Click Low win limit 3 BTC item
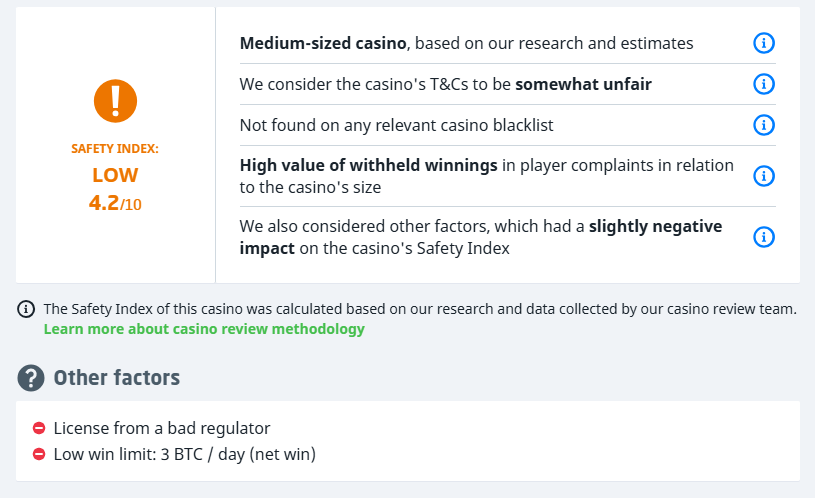The width and height of the screenshot is (815, 498). (184, 454)
